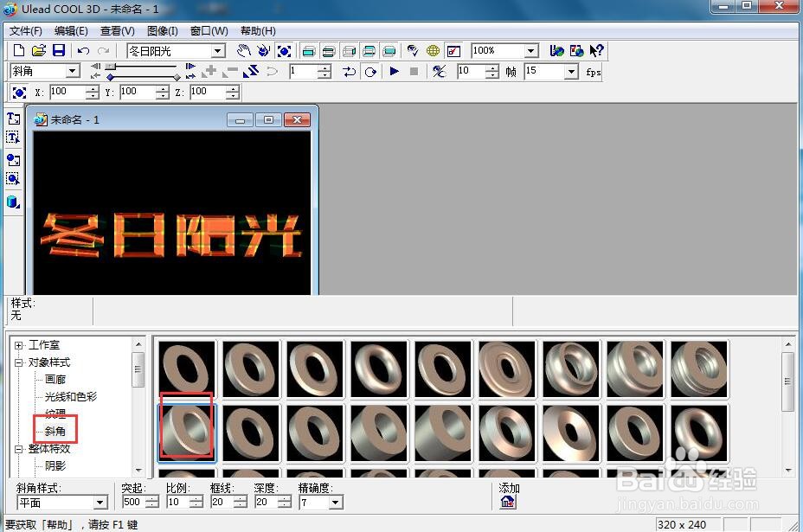Undo the last action
Viewport: 803px width, 532px height.
click(83, 51)
